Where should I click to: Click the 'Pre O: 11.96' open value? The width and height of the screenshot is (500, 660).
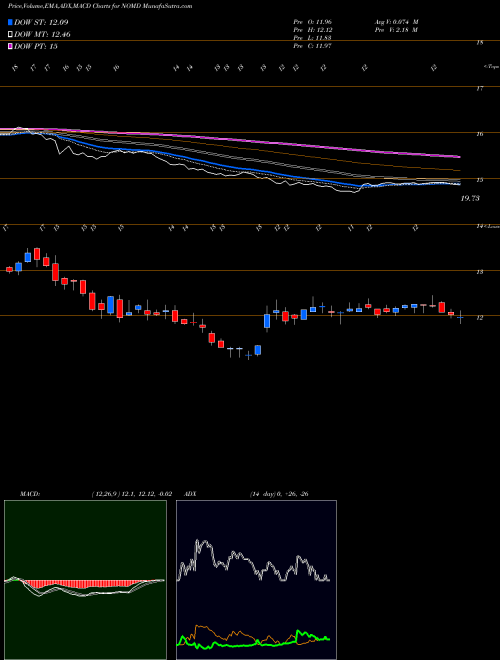point(312,21)
